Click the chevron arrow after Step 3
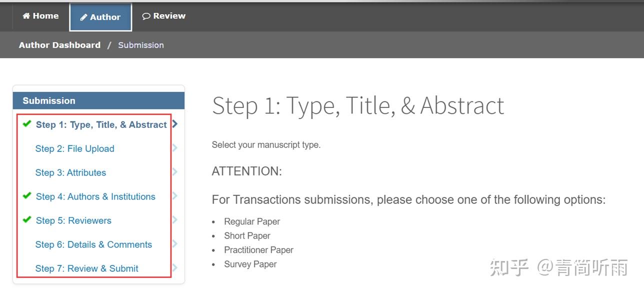Screen dimensions: 644x293 coord(175,172)
